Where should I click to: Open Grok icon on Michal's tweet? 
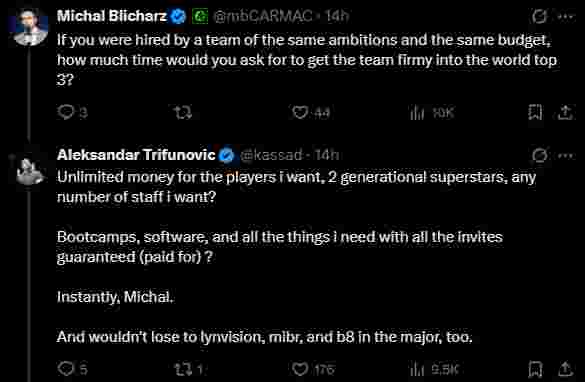click(539, 16)
